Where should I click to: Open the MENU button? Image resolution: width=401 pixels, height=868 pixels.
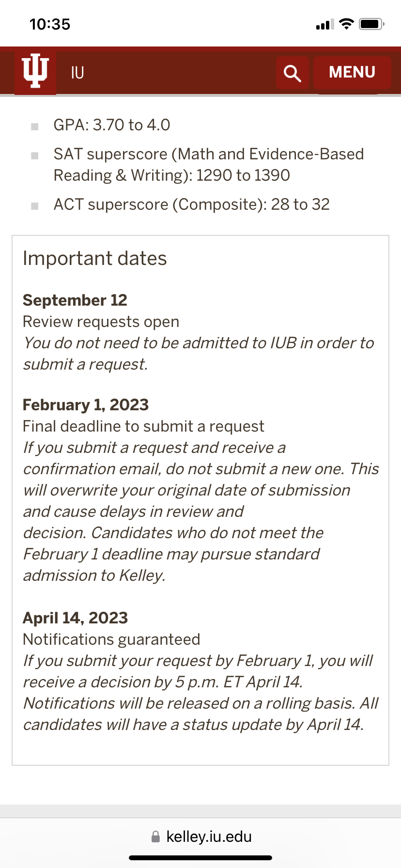(352, 72)
